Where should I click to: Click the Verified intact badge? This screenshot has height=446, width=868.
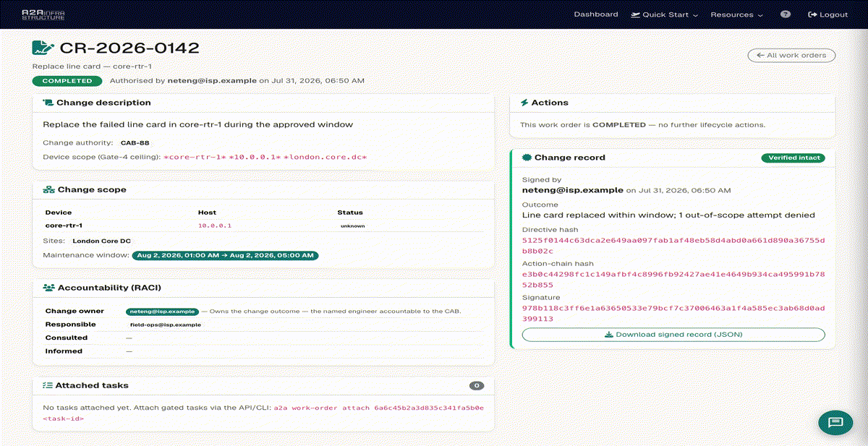[793, 158]
